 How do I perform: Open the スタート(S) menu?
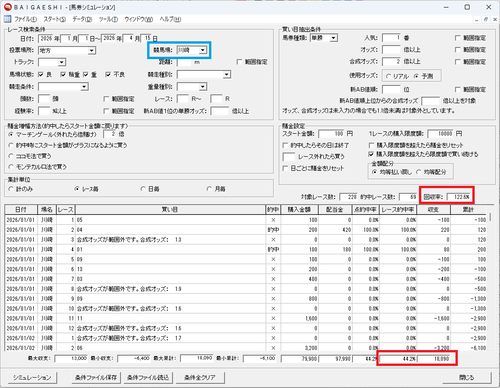(54, 19)
